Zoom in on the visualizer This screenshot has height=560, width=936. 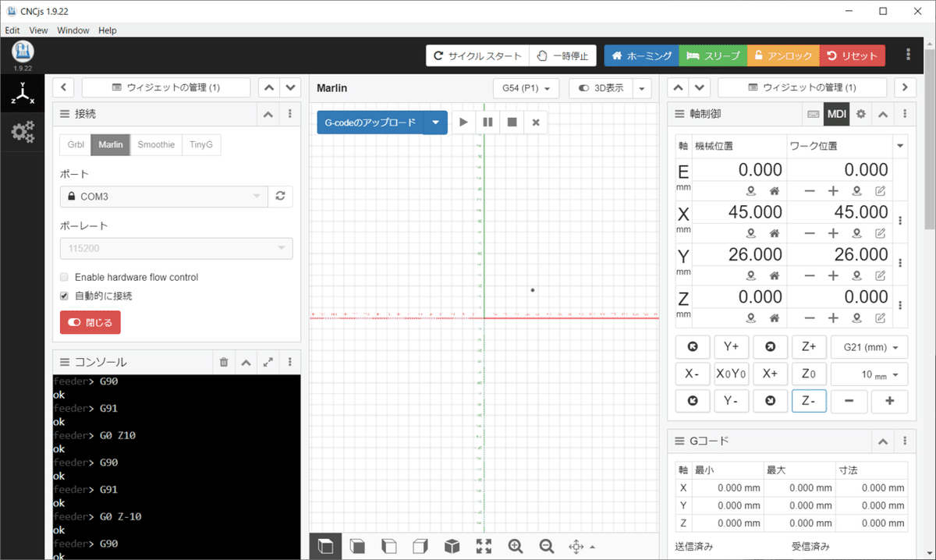515,546
